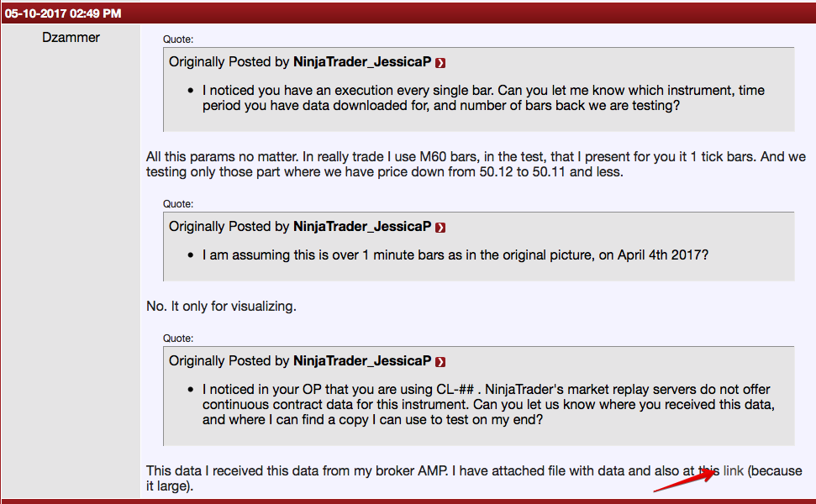Image resolution: width=816 pixels, height=504 pixels.
Task: Open view-post arrow icon in the 1 minute bars quote
Action: (441, 228)
